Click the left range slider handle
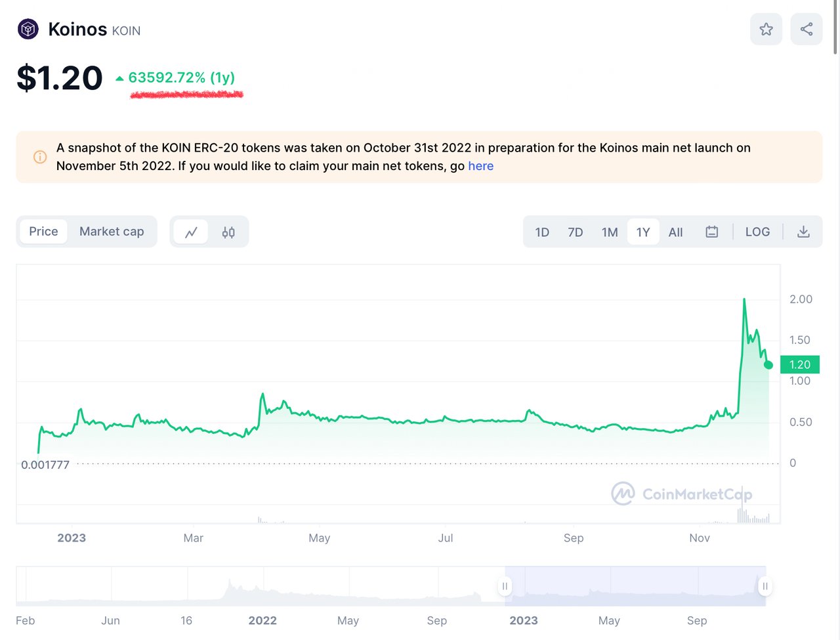Screen dimensions: 840x640 [x=505, y=586]
